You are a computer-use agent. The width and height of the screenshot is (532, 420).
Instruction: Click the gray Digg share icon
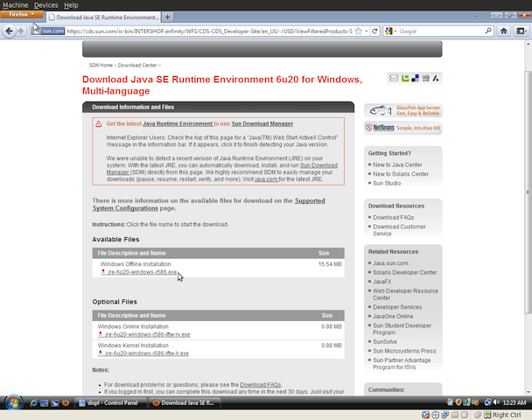(425, 79)
